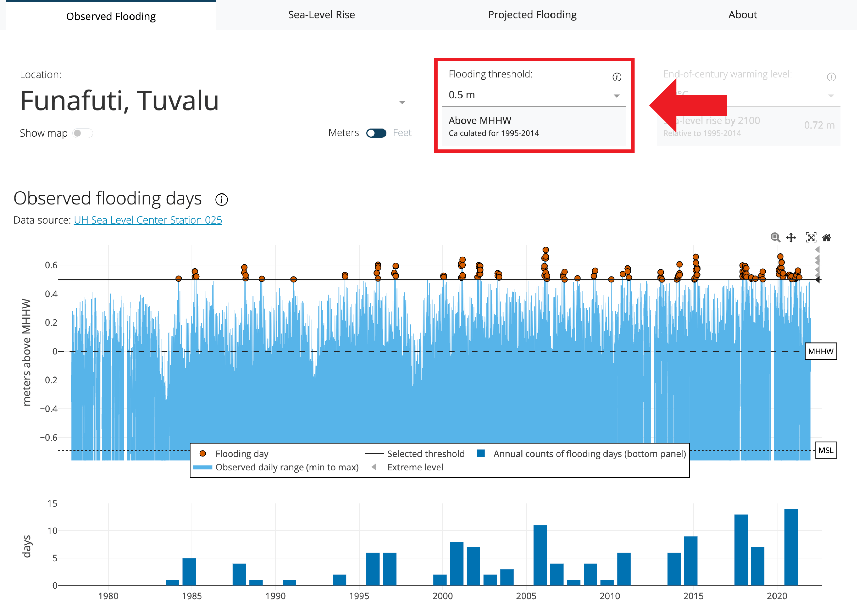Open info beside End-of-century warming level

point(831,77)
